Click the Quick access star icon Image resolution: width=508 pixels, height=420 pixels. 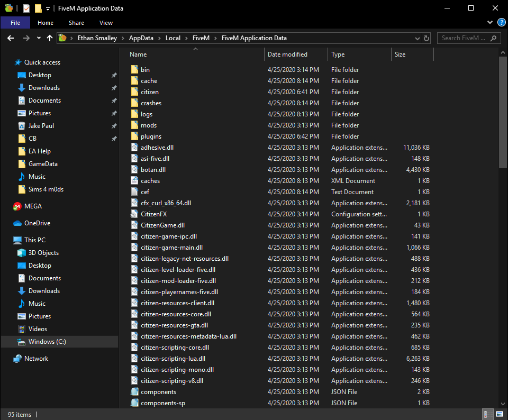coord(18,62)
